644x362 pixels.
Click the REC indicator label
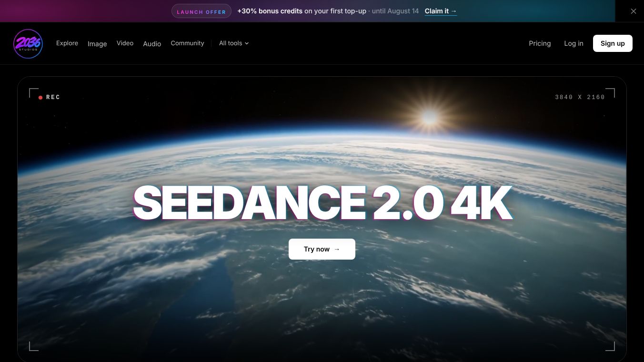[50, 97]
